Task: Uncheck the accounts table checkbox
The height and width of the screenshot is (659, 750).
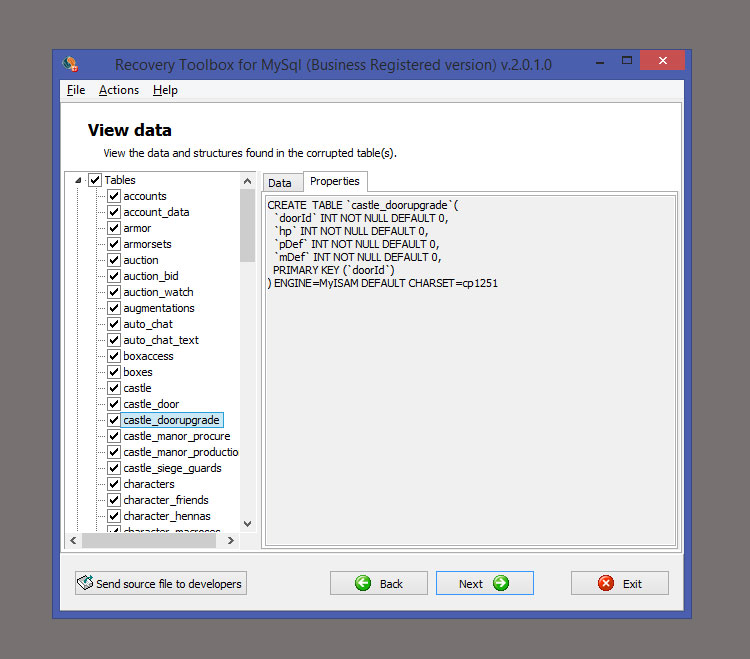Action: [114, 196]
